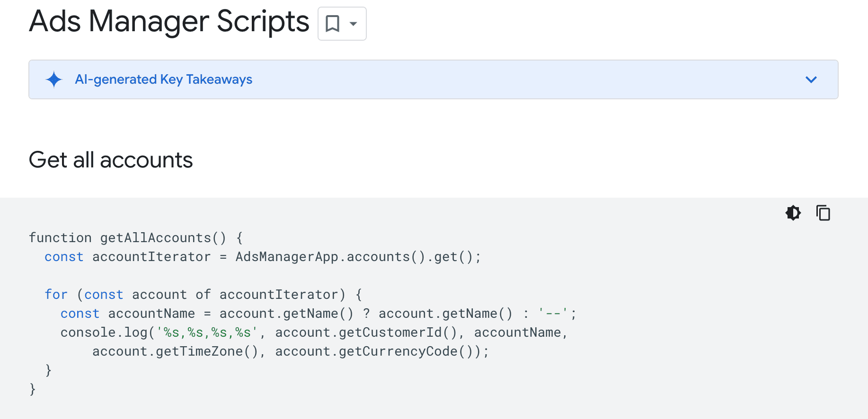Click 'for (const account of accountIterator) {' line
Viewport: 868px width, 419px height.
(x=204, y=295)
